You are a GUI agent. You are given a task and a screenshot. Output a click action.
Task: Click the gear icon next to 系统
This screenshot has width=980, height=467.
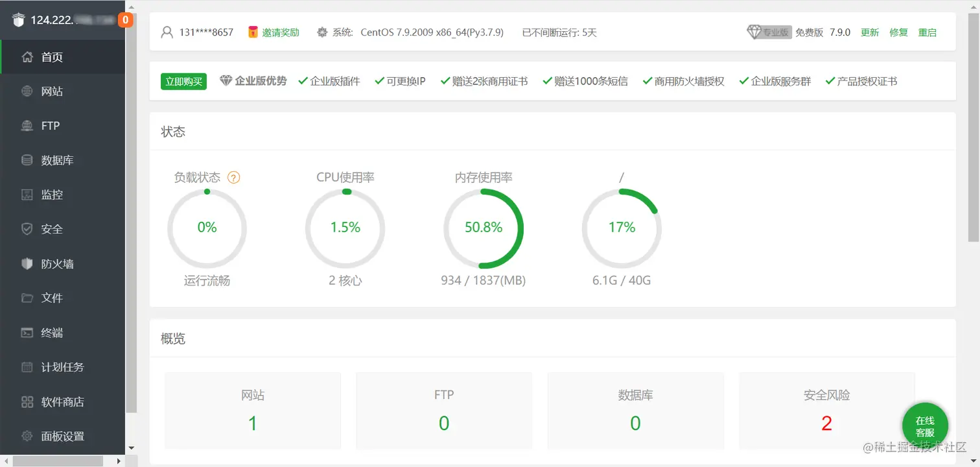pyautogui.click(x=322, y=32)
